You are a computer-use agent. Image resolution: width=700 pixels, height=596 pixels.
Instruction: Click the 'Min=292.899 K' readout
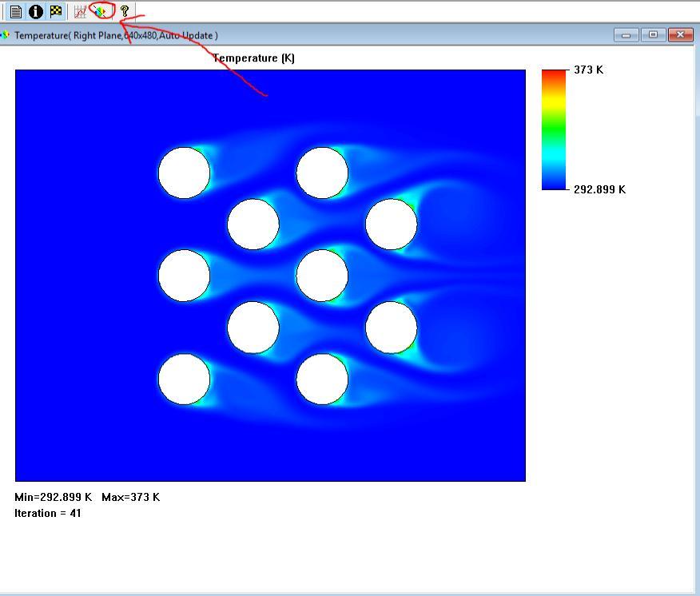coord(53,497)
